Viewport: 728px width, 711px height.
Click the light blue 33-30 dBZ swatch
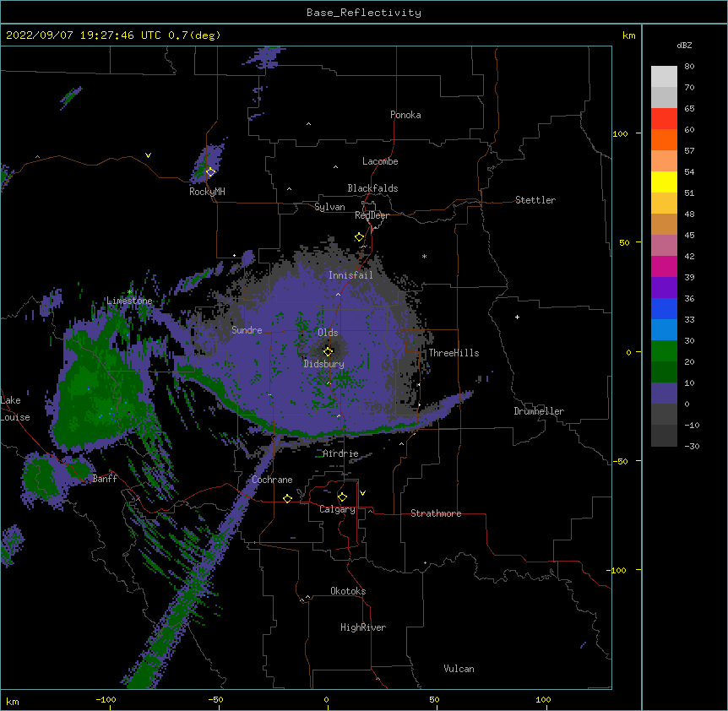tap(664, 330)
